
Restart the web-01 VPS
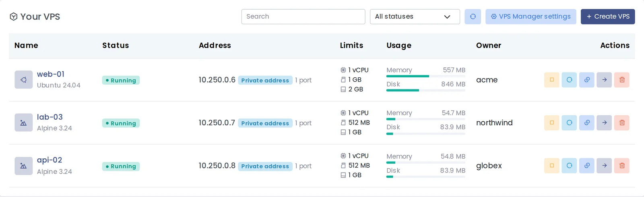569,80
